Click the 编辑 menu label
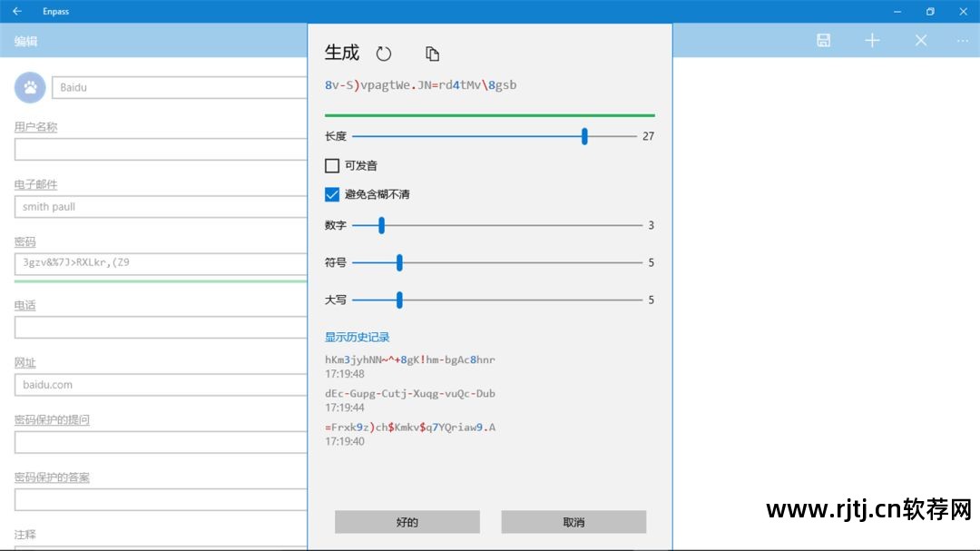 click(24, 41)
